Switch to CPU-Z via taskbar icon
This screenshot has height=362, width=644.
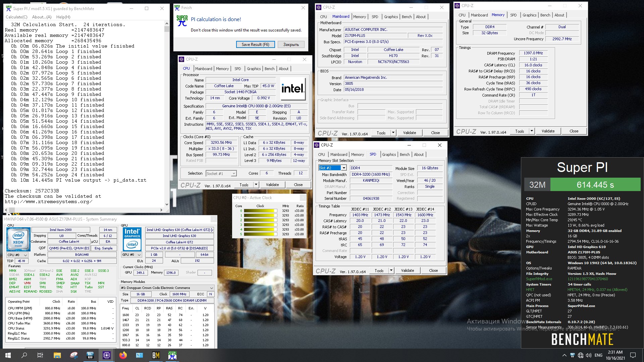tap(107, 355)
